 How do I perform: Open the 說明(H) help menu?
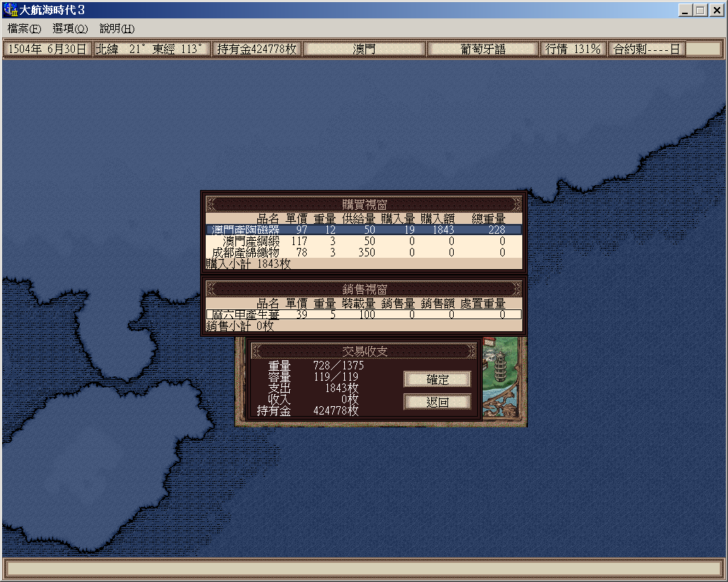point(117,29)
